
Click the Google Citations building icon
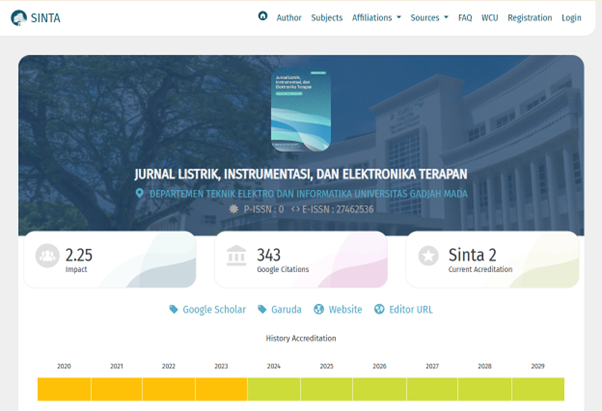(237, 256)
